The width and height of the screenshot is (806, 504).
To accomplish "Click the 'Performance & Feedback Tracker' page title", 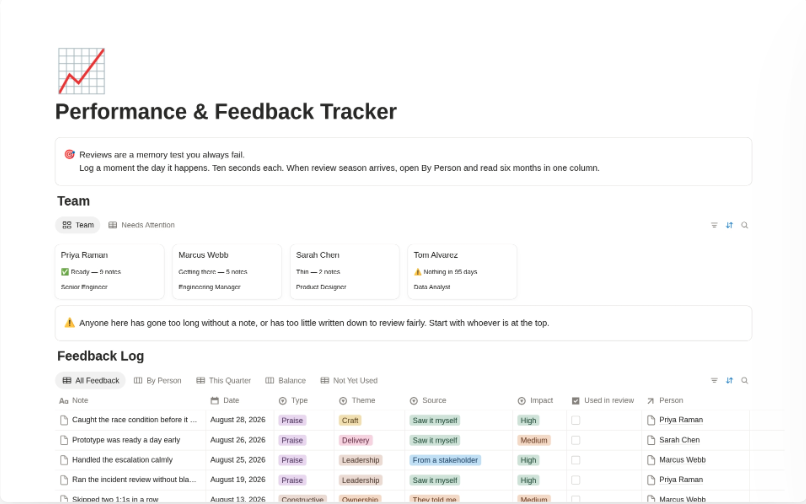I will (226, 112).
